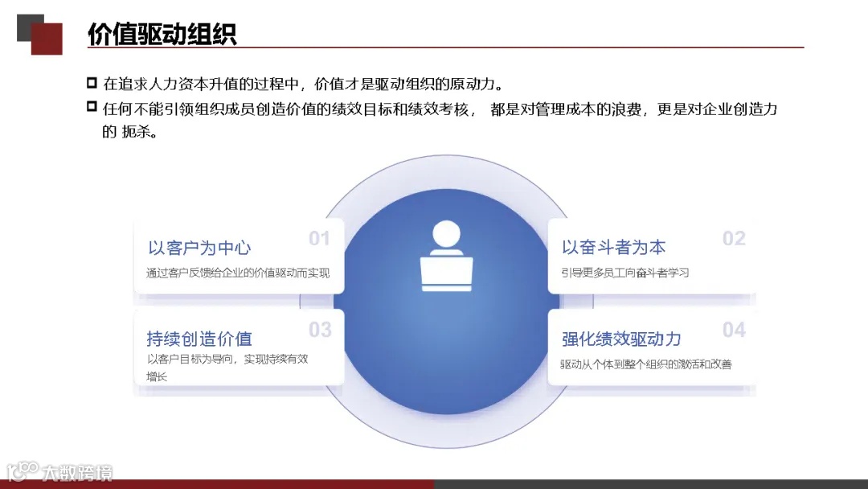
Task: Click the number 04 on the 强化绩效驱动力 card
Action: (x=732, y=330)
